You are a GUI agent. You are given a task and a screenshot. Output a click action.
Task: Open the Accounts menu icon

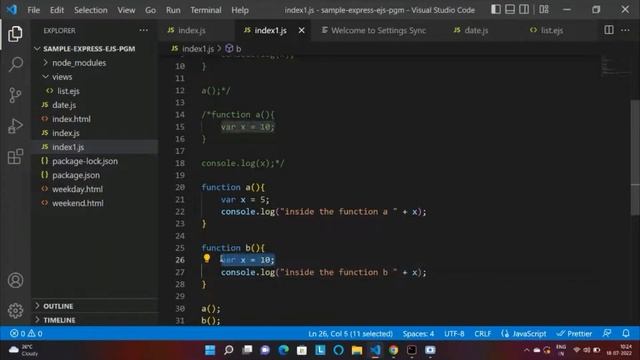[15, 280]
